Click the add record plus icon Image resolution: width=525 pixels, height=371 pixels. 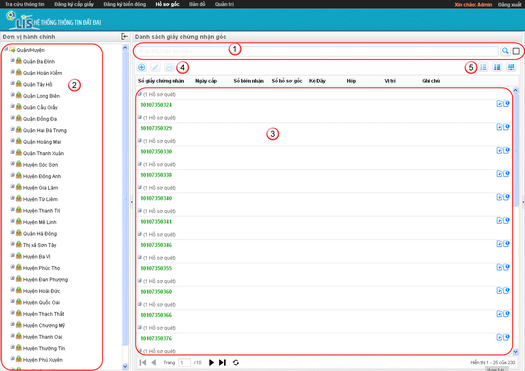(142, 67)
